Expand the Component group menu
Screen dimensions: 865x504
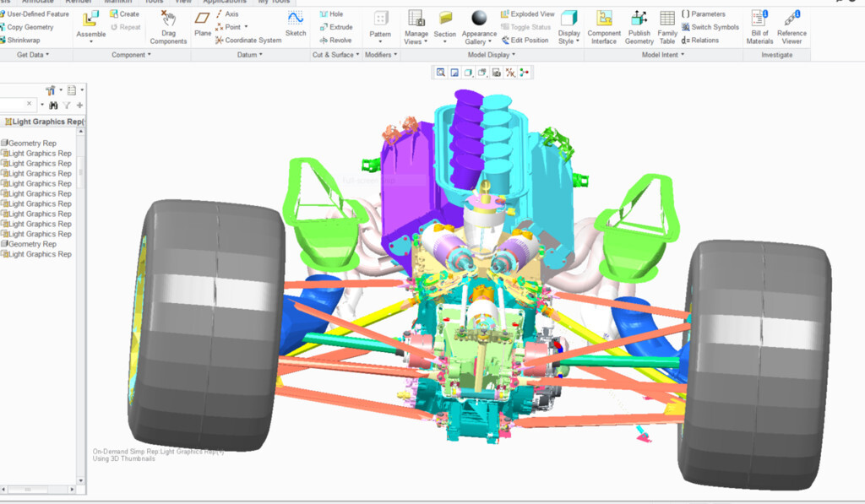click(x=131, y=55)
